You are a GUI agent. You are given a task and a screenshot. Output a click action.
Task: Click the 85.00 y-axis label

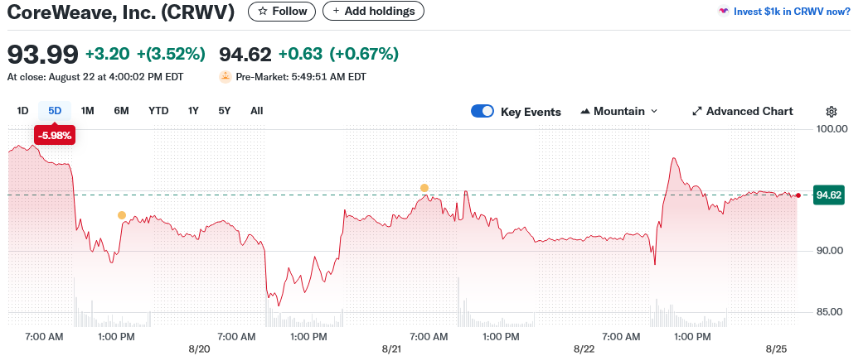[829, 312]
